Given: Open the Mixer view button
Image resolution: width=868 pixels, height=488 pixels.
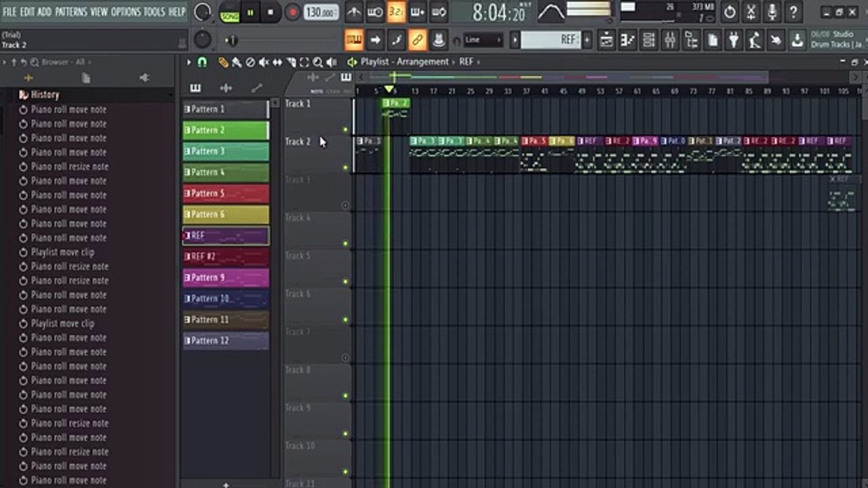Looking at the screenshot, I should pyautogui.click(x=670, y=40).
